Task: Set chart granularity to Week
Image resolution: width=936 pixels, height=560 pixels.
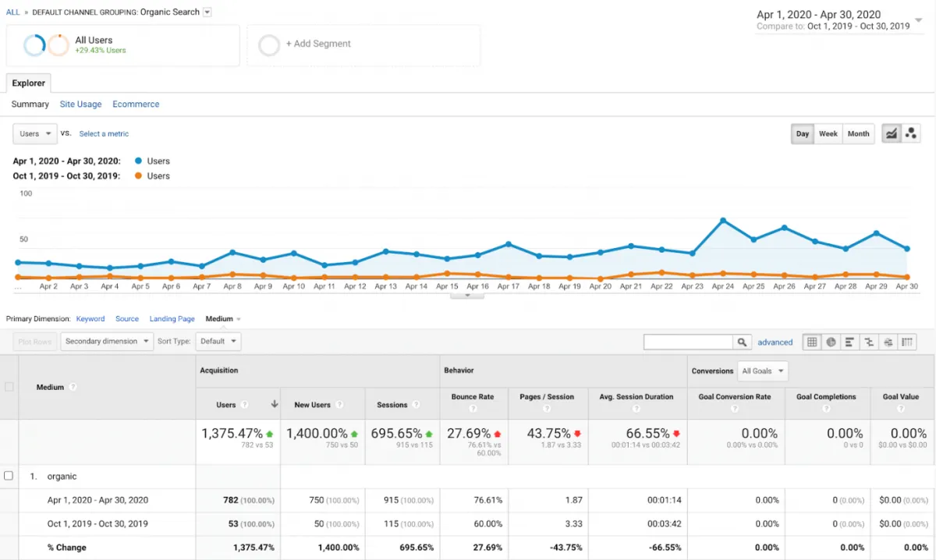Action: click(828, 133)
